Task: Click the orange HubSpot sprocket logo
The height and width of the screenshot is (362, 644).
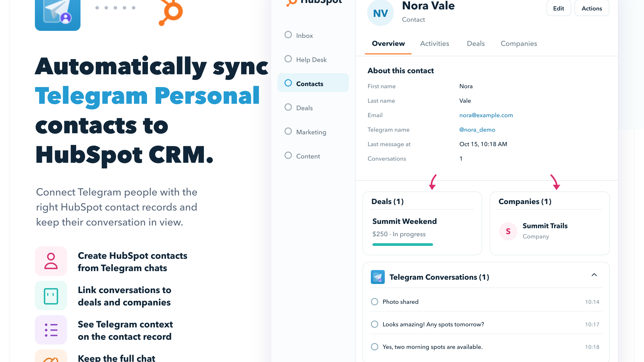Action: 171,13
